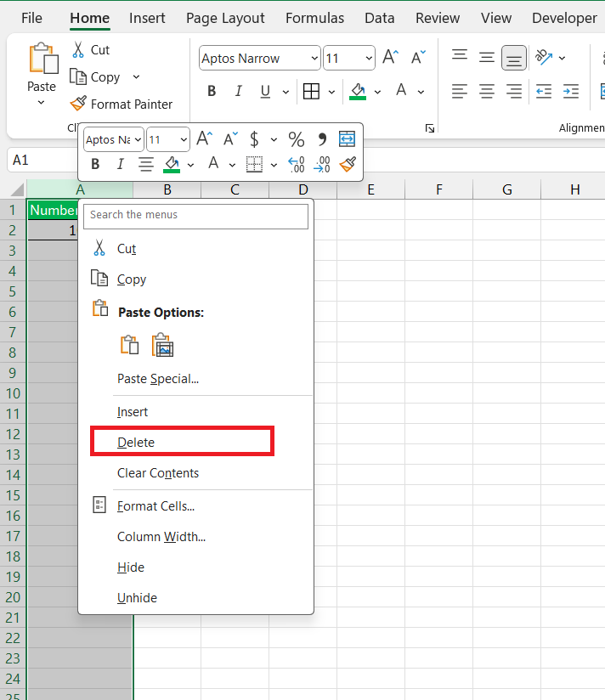Toggle Bold on the mini toolbar
The width and height of the screenshot is (605, 700).
95,164
